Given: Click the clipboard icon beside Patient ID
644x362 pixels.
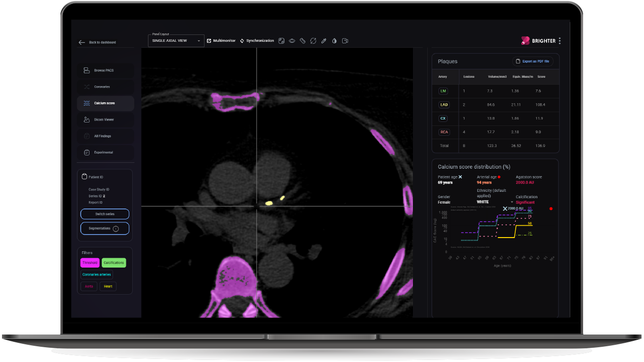Looking at the screenshot, I should tap(84, 177).
